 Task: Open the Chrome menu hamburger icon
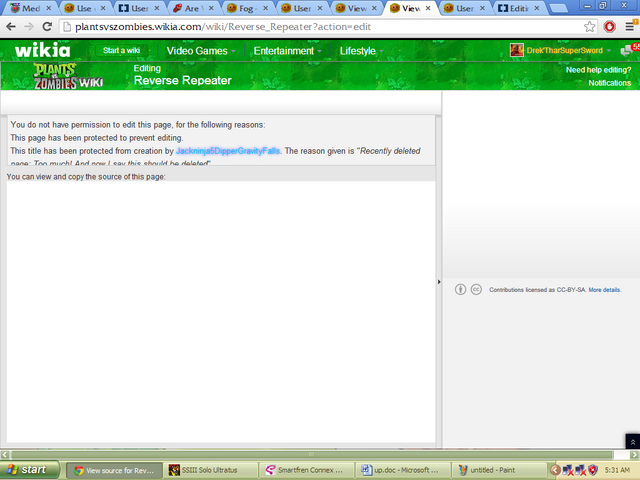(x=630, y=27)
